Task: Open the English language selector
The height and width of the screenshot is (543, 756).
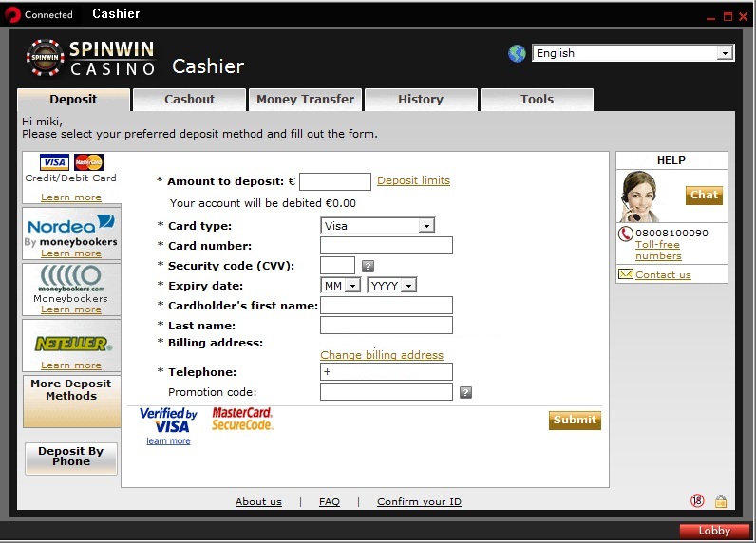Action: pyautogui.click(x=633, y=53)
